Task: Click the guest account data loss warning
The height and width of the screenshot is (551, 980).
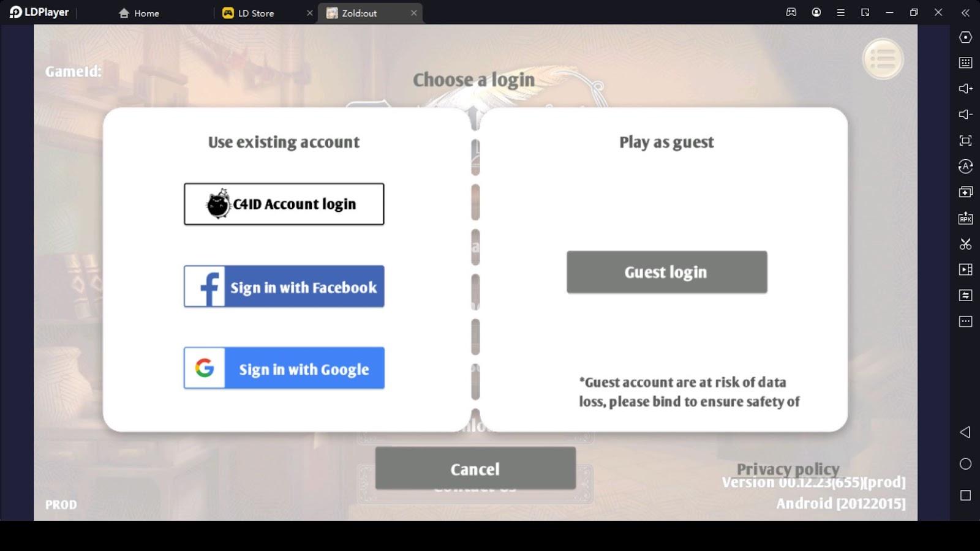Action: pyautogui.click(x=689, y=392)
